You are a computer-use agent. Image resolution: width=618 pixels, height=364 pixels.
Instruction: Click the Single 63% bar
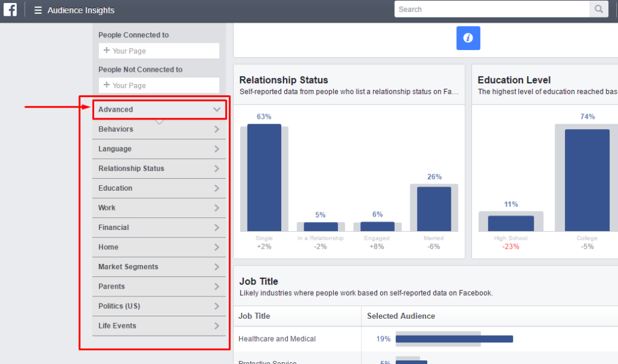point(264,177)
